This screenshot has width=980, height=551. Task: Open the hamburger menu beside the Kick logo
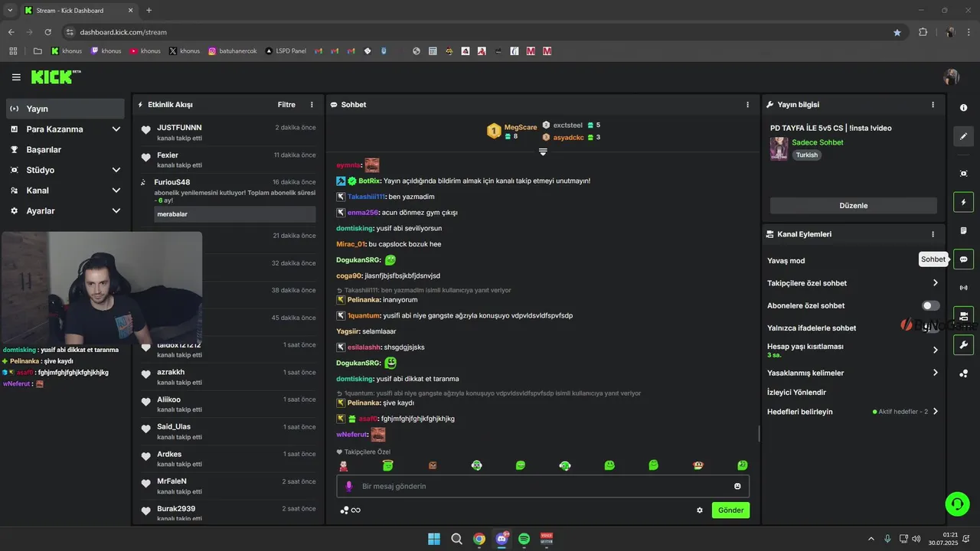16,77
